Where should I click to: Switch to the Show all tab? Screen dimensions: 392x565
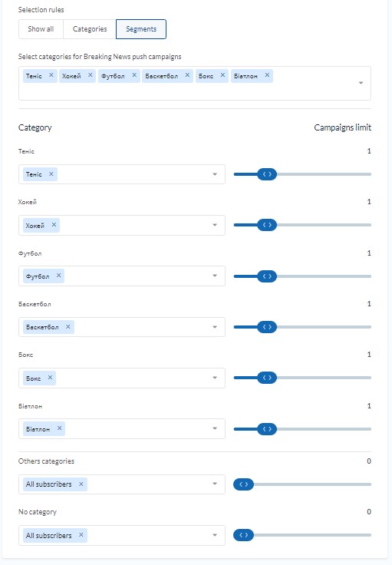coord(41,29)
